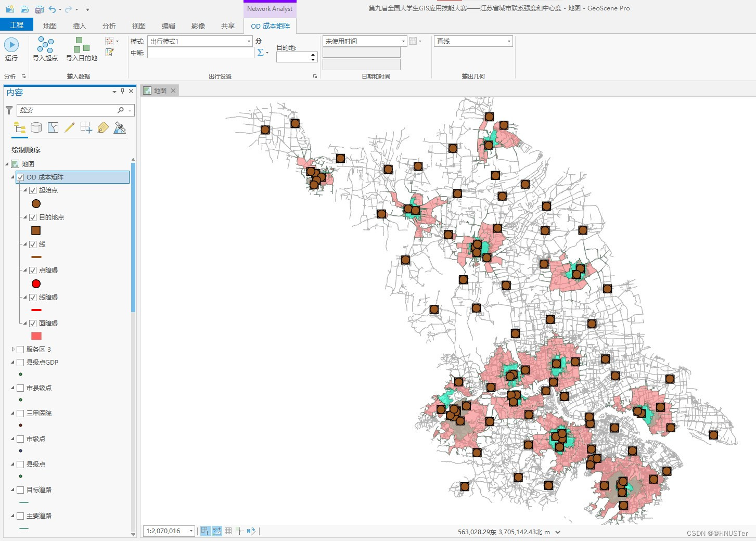
Task: Click the undo arrow in quick access toolbar
Action: tap(52, 9)
